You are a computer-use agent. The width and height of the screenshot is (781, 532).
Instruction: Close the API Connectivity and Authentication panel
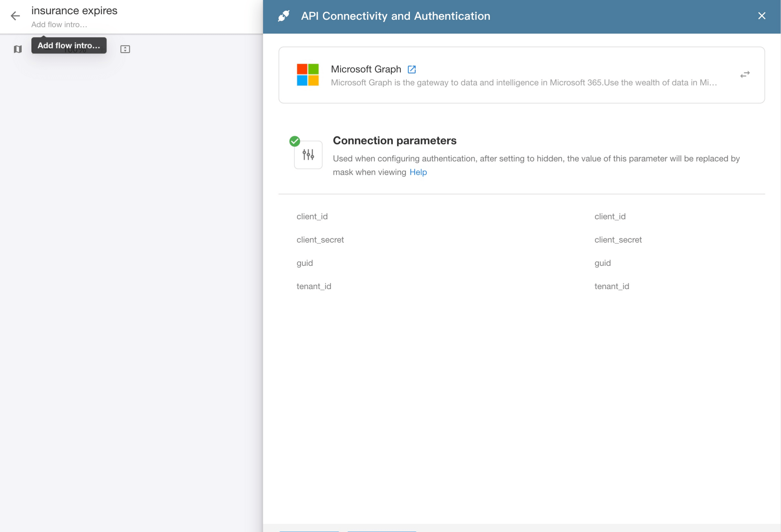click(x=762, y=16)
